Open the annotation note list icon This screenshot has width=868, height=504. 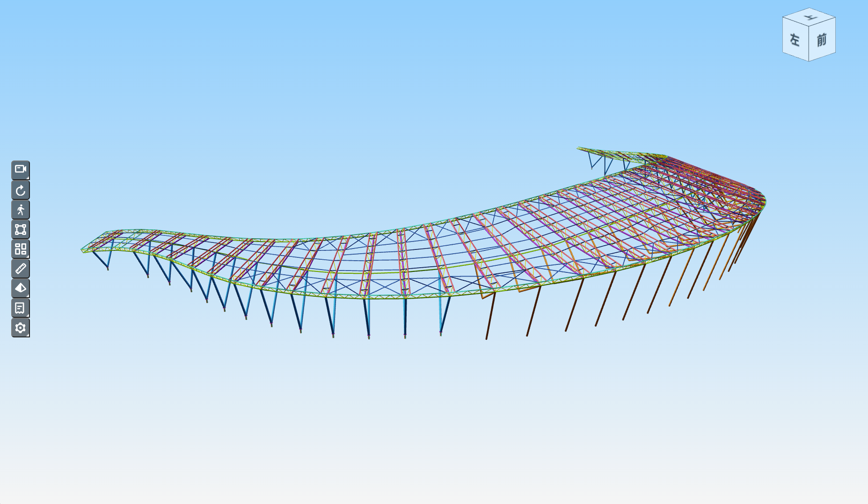pos(21,308)
